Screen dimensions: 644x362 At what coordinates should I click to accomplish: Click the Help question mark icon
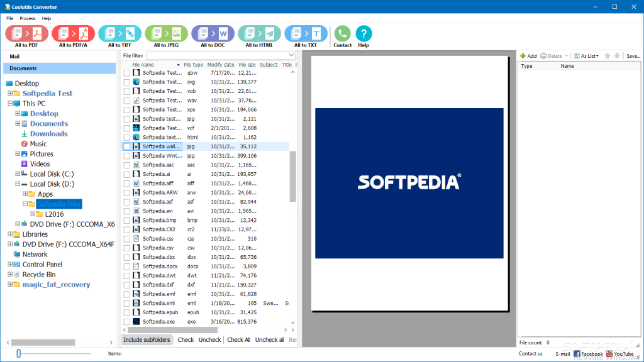coord(364,34)
